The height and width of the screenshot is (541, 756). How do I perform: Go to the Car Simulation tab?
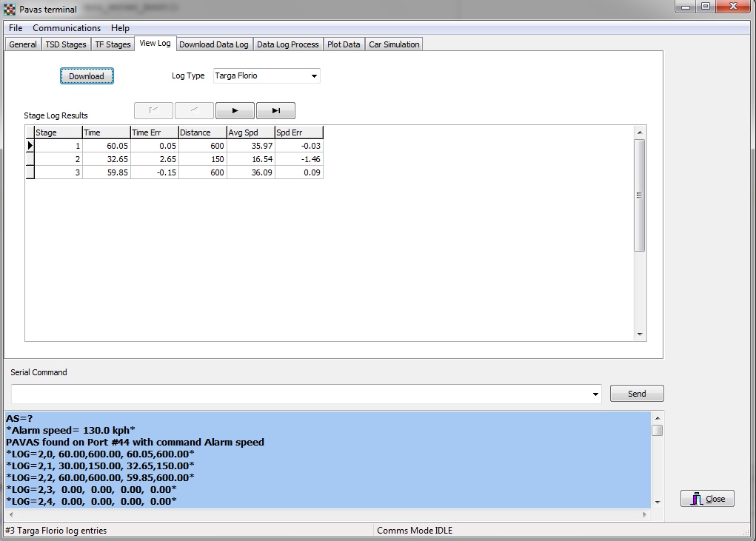tap(394, 44)
